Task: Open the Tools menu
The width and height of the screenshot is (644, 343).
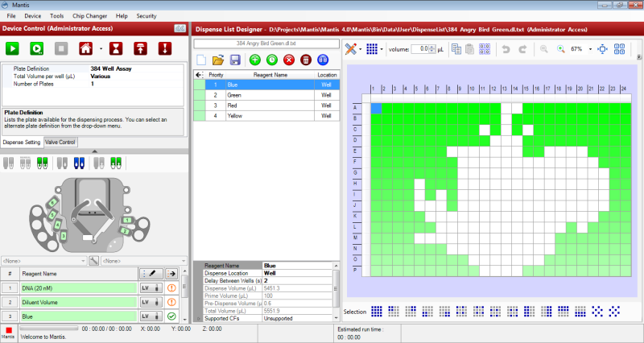Action: coord(56,16)
